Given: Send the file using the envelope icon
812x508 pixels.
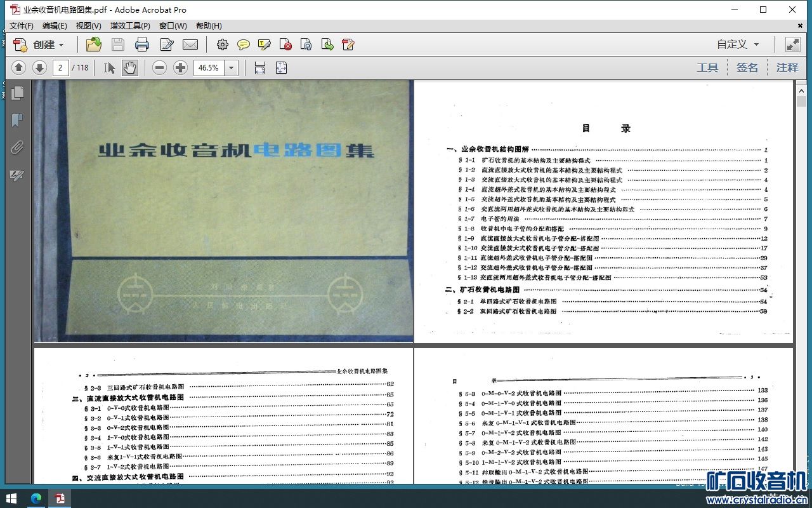Looking at the screenshot, I should click(x=190, y=44).
